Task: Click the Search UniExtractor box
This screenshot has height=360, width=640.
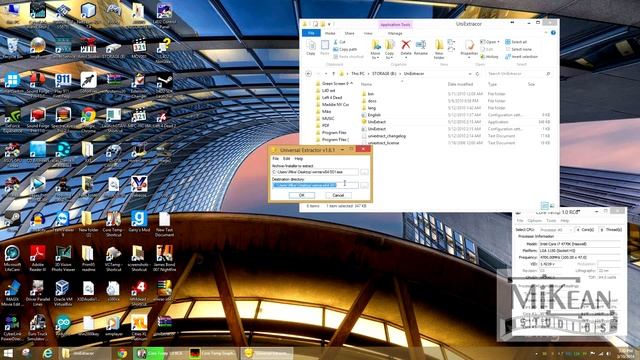Action: 519,74
